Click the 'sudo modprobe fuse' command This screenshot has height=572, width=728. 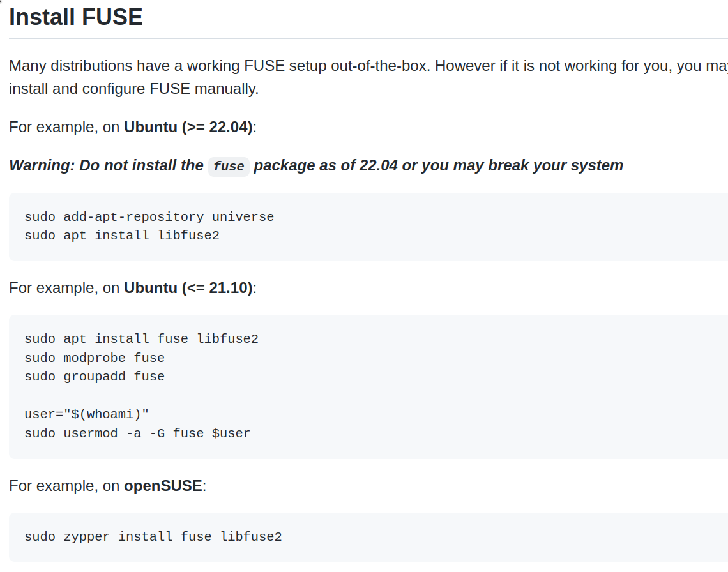(x=95, y=357)
